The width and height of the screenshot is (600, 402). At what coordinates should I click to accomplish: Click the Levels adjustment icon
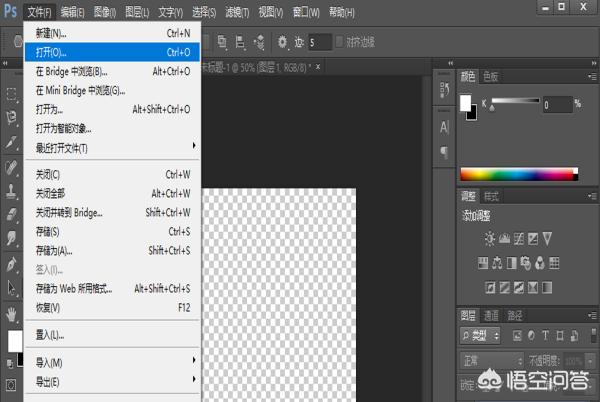[504, 239]
